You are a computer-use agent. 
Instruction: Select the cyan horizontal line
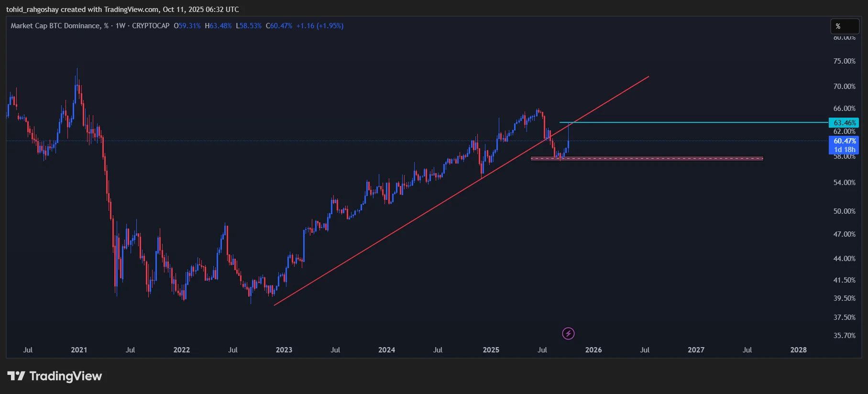[693, 122]
